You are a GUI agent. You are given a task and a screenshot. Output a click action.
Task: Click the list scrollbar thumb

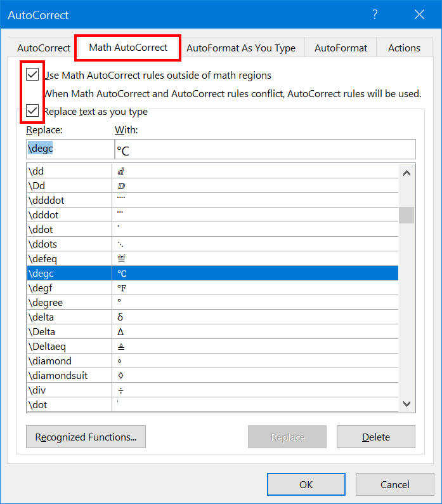406,215
